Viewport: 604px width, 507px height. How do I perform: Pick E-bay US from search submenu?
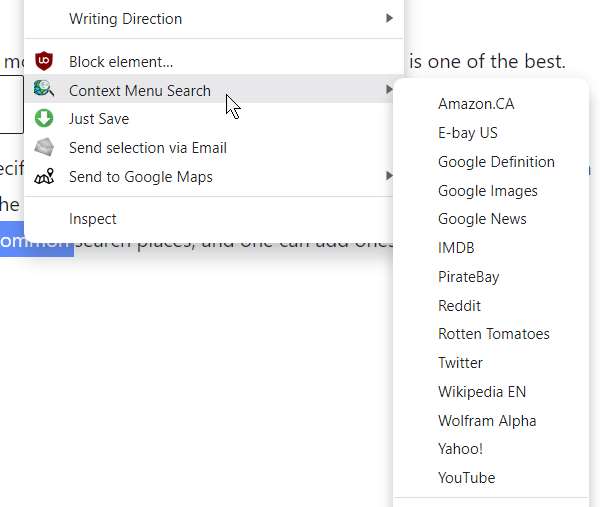click(467, 133)
